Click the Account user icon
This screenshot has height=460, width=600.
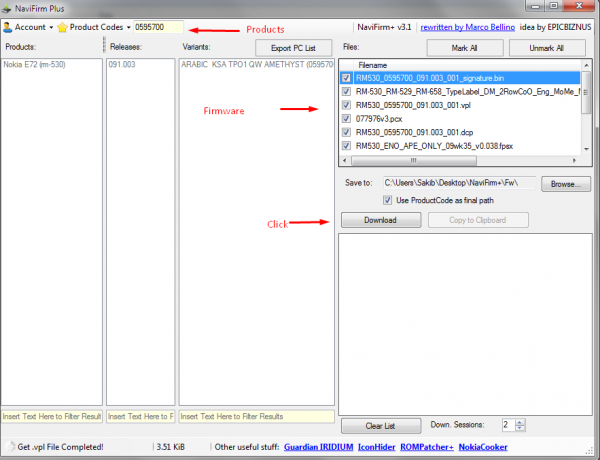pyautogui.click(x=8, y=27)
